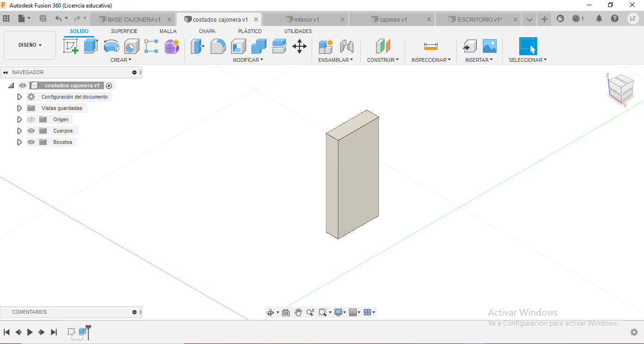This screenshot has width=644, height=344.
Task: Open the INSPECCIONAR dropdown menu
Action: click(x=431, y=60)
